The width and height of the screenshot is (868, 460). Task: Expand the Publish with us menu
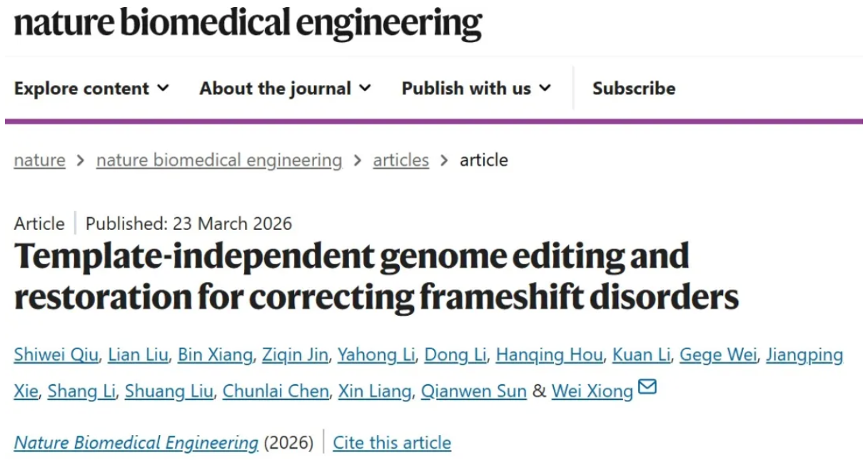pyautogui.click(x=476, y=89)
